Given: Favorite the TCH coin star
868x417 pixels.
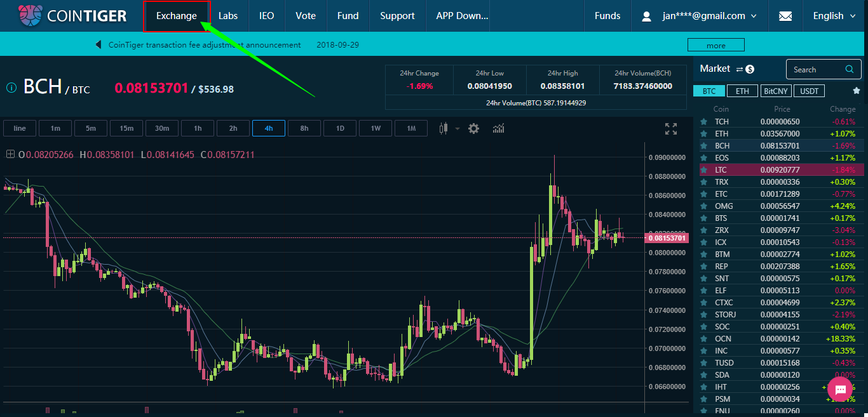Looking at the screenshot, I should tap(703, 122).
